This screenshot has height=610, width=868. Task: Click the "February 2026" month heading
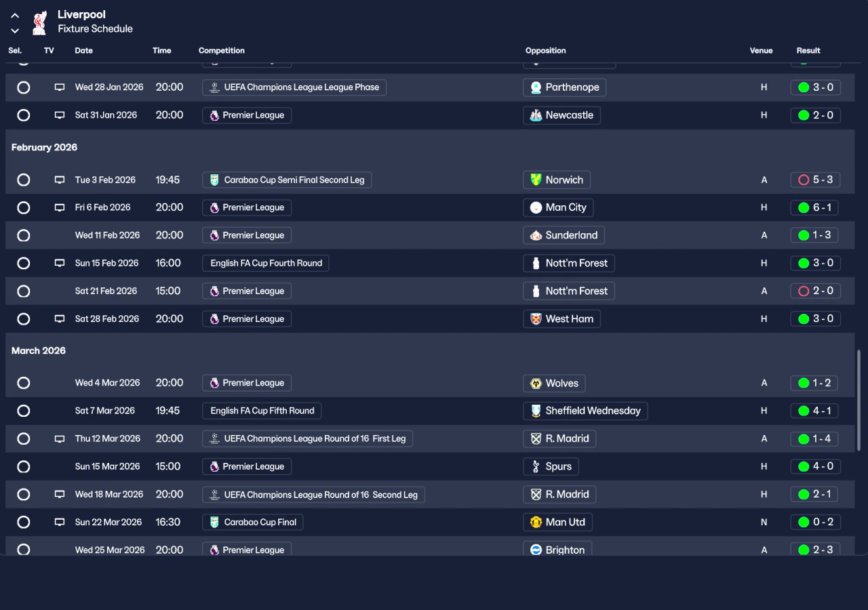click(45, 147)
